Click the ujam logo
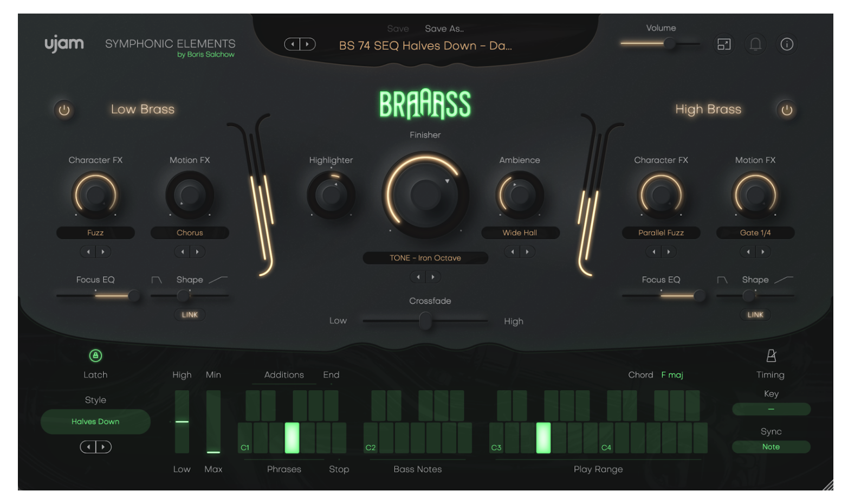848x504 pixels. tap(64, 44)
